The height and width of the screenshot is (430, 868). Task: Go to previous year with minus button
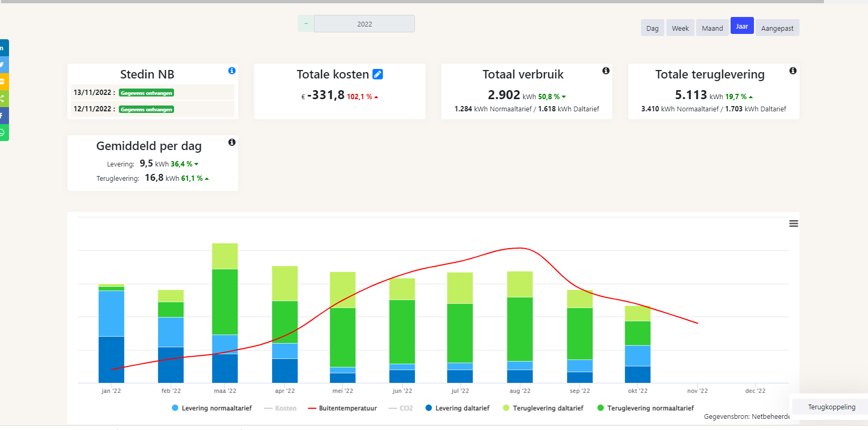point(306,24)
